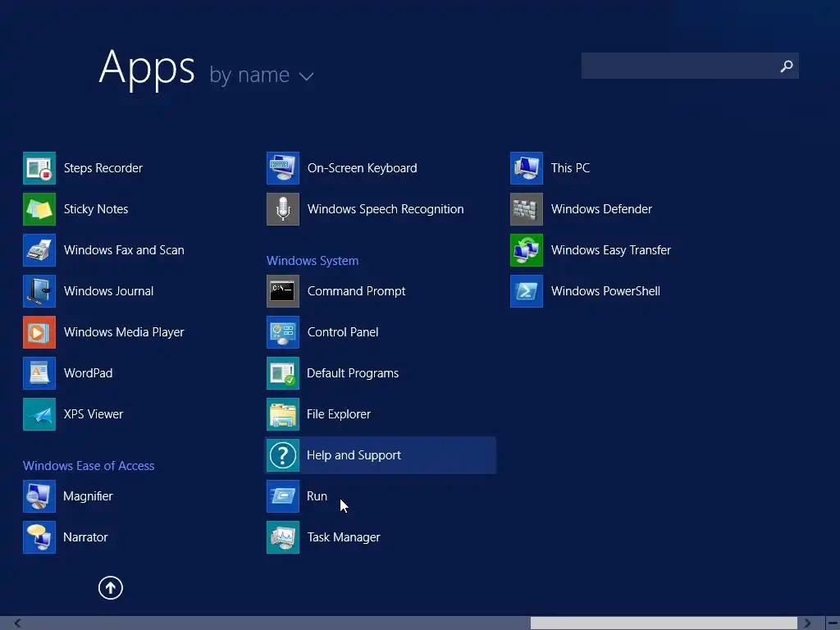Click the 'Windows Easy Transfer' text
Viewport: 840px width, 630px height.
tap(611, 250)
